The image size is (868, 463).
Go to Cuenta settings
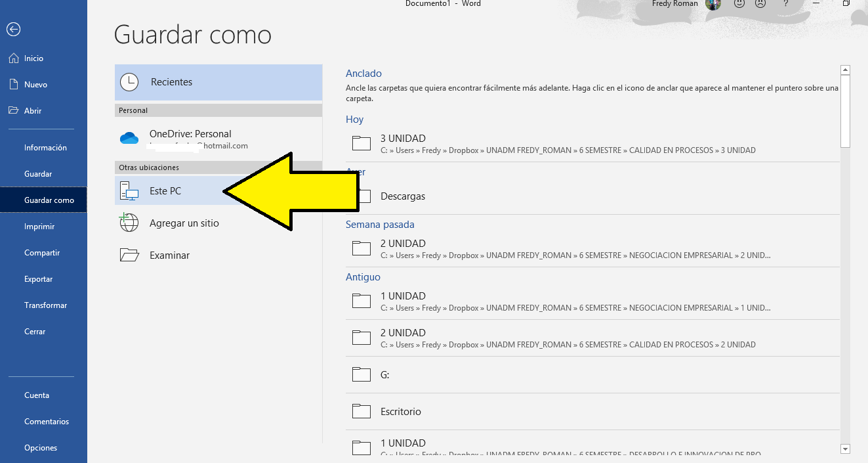point(36,395)
